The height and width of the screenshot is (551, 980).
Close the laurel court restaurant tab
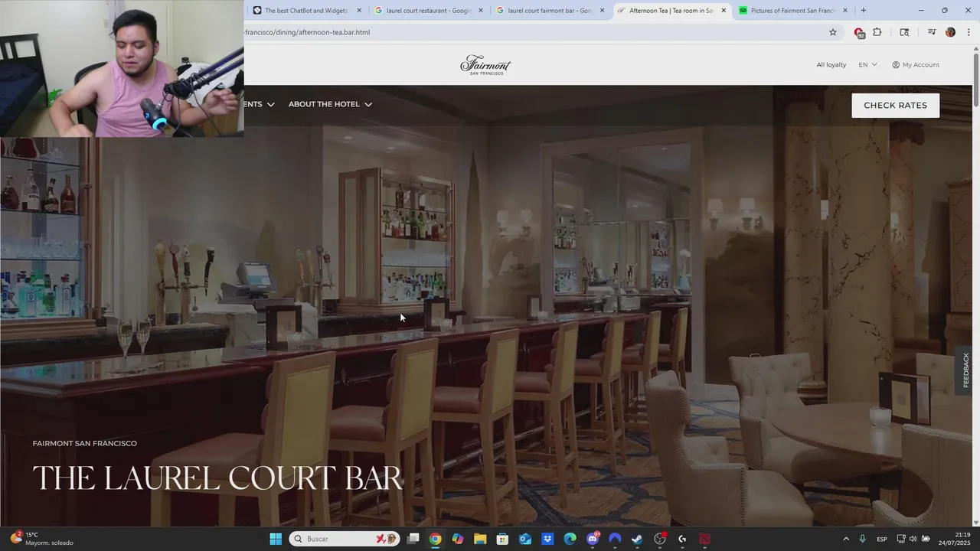point(481,11)
